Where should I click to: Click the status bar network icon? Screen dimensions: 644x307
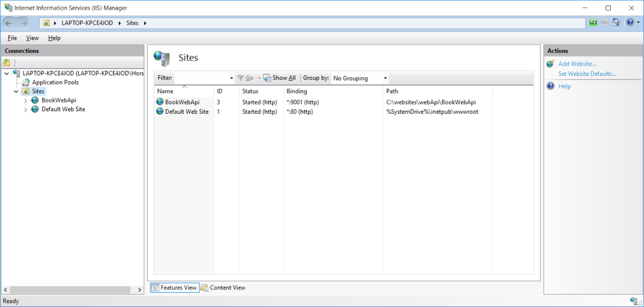634,301
